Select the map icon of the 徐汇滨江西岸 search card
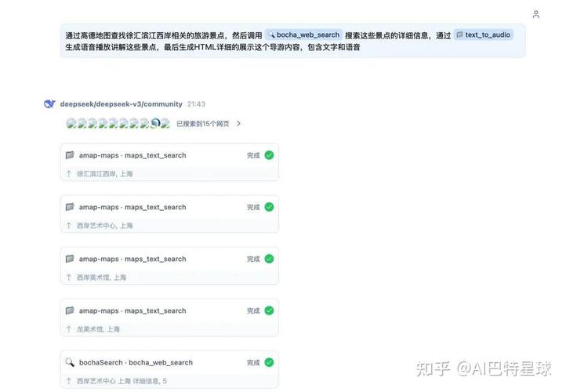 click(x=70, y=155)
